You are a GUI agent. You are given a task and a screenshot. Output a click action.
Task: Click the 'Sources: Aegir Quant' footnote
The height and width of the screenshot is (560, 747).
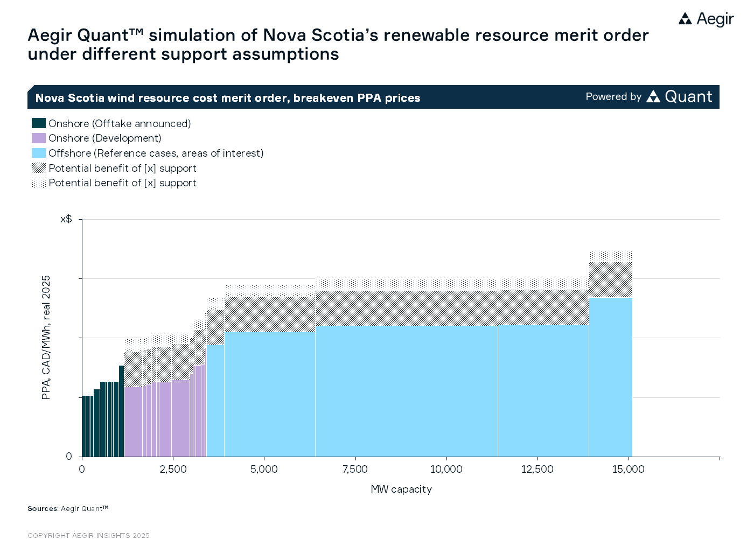pos(68,508)
